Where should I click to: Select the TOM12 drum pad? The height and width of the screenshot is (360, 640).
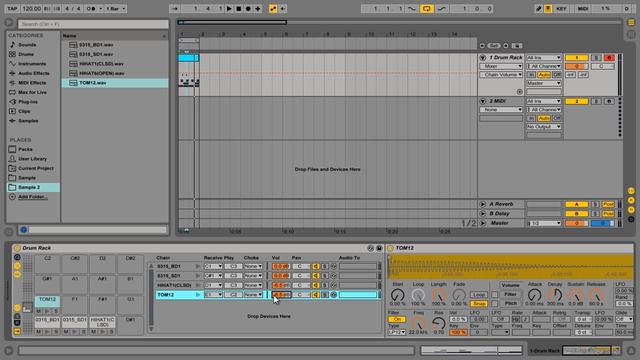point(47,301)
